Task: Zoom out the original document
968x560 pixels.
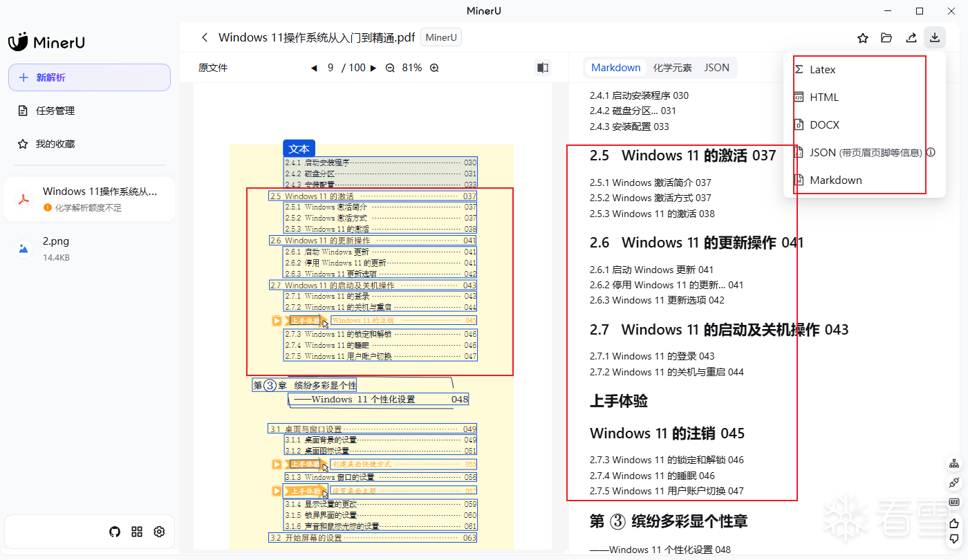Action: (x=390, y=68)
